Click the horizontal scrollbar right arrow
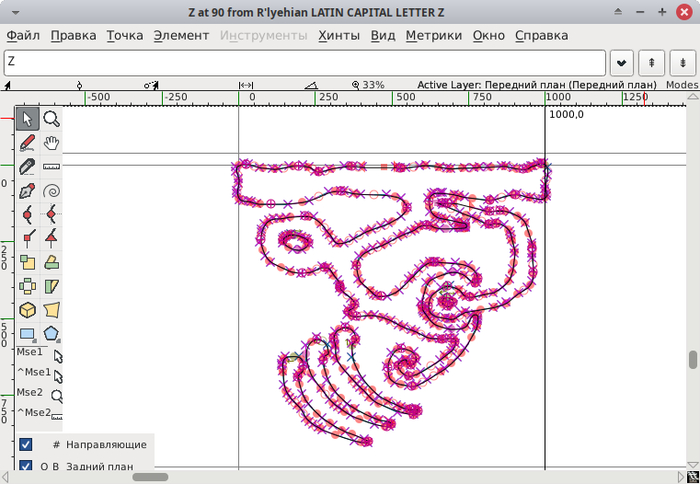This screenshot has width=700, height=484. (x=681, y=477)
